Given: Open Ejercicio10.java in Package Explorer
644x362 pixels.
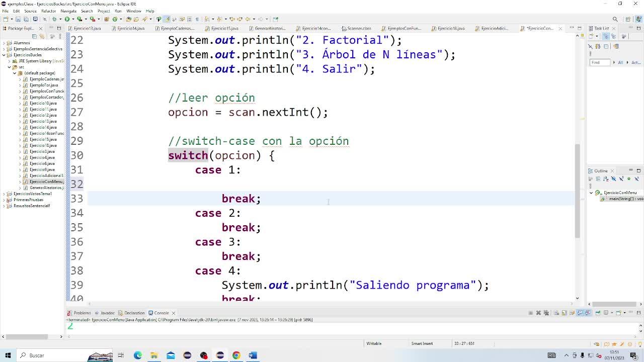Looking at the screenshot, I should pyautogui.click(x=43, y=103).
